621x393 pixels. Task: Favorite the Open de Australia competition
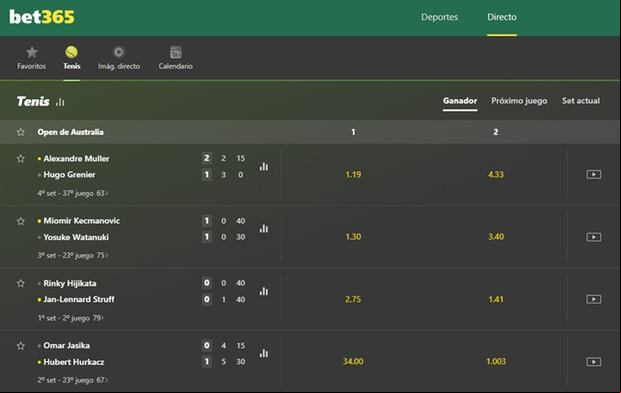[x=21, y=132]
